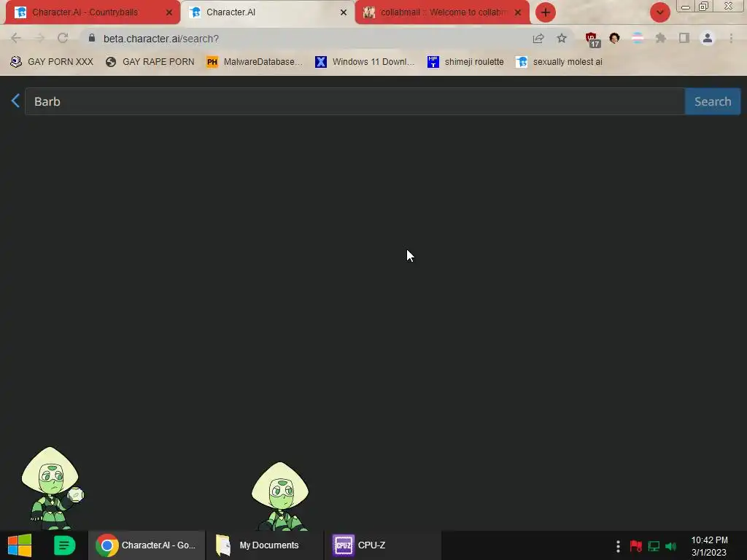Switch to CPU-Z in the taskbar
The width and height of the screenshot is (747, 560).
(382, 545)
